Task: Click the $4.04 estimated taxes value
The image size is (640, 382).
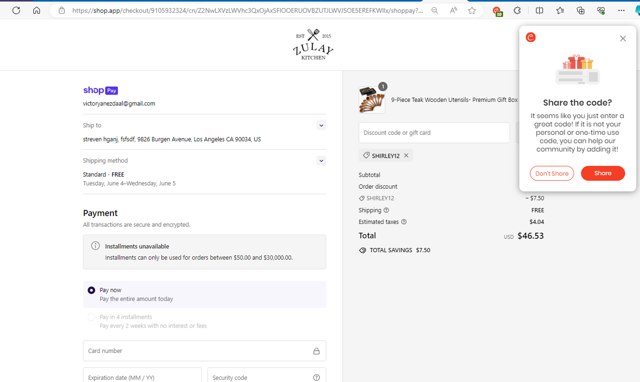Action: [536, 222]
